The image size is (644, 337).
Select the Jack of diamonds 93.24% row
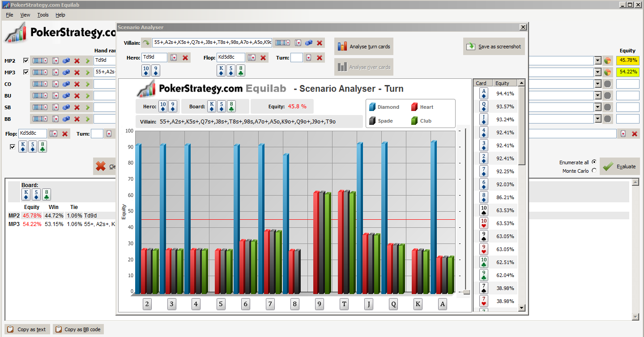click(495, 119)
